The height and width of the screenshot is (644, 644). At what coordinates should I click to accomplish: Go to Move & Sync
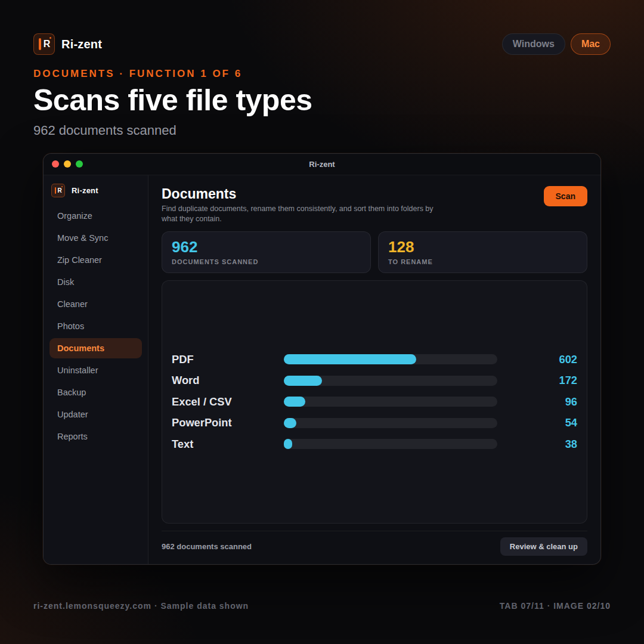coord(95,238)
